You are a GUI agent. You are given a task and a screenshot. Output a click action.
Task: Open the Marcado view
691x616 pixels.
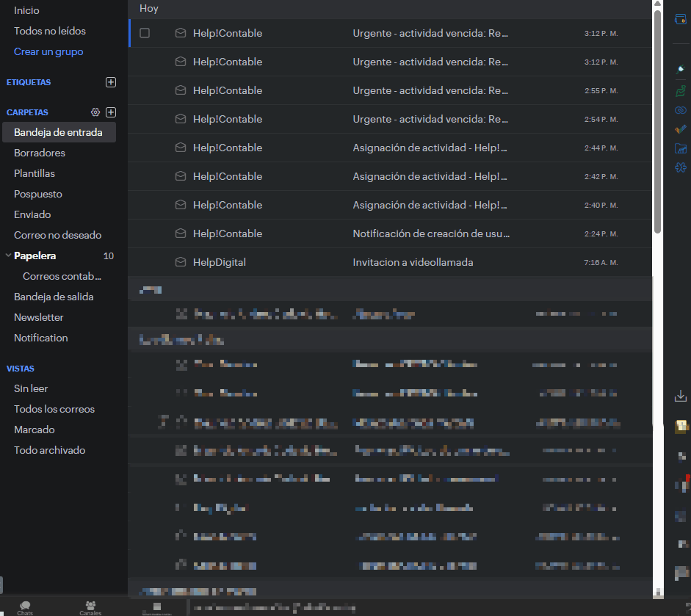(35, 430)
